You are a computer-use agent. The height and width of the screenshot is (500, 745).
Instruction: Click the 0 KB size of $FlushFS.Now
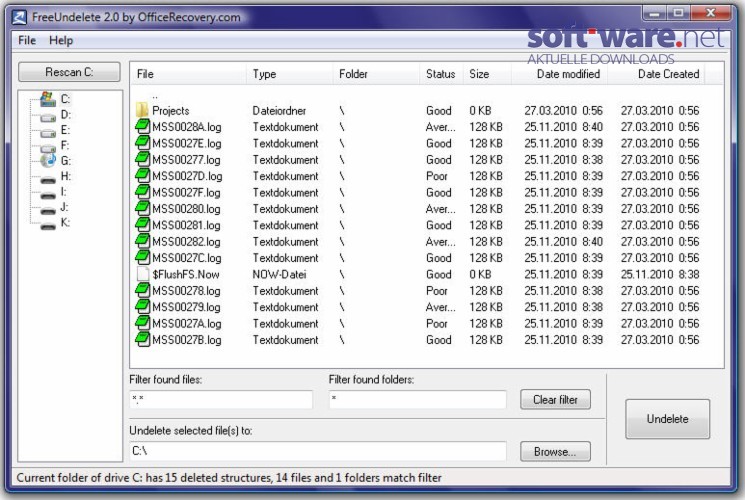coord(480,274)
